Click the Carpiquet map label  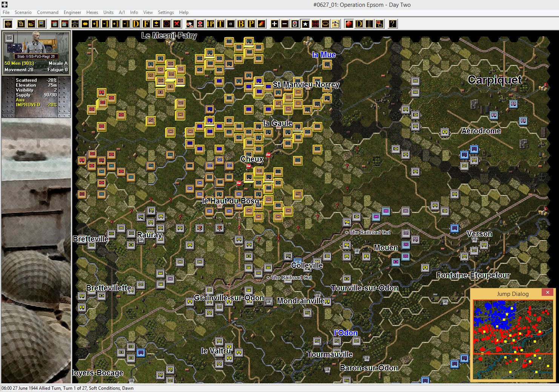point(495,80)
